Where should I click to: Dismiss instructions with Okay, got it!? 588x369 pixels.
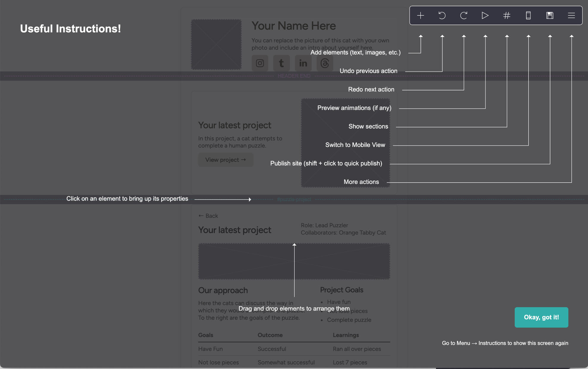541,317
